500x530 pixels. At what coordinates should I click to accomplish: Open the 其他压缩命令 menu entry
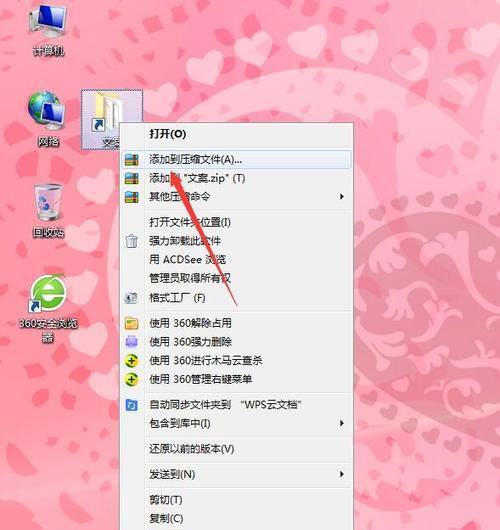tap(237, 197)
